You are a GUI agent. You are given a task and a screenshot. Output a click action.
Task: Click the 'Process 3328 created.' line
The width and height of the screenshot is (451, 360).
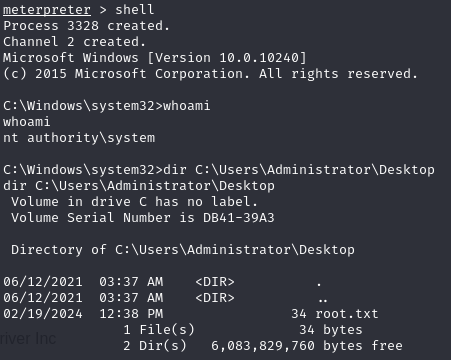(x=86, y=26)
